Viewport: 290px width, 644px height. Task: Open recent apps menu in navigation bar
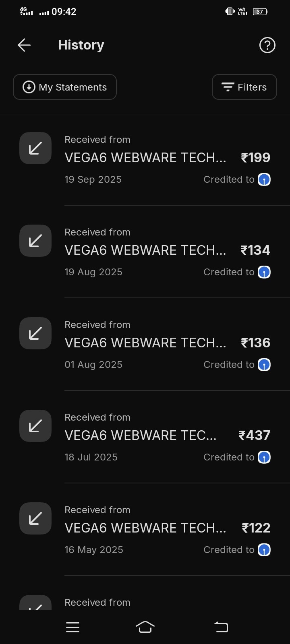[x=72, y=627]
